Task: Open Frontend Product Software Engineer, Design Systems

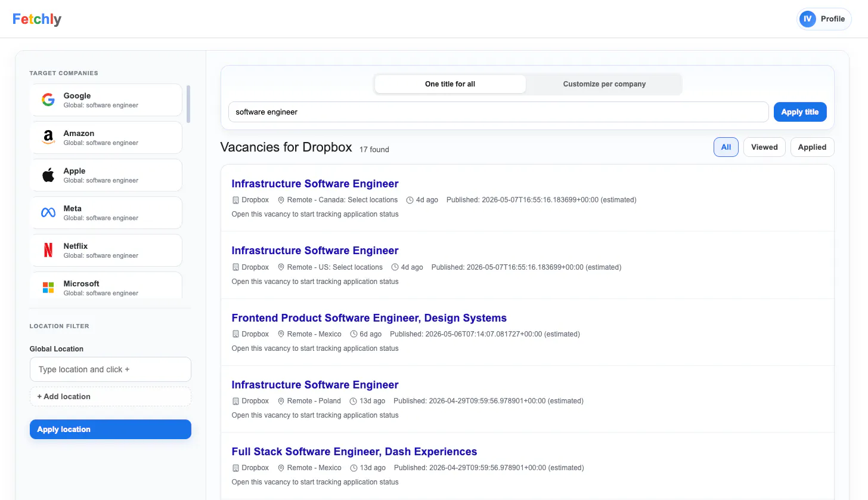Action: (369, 318)
